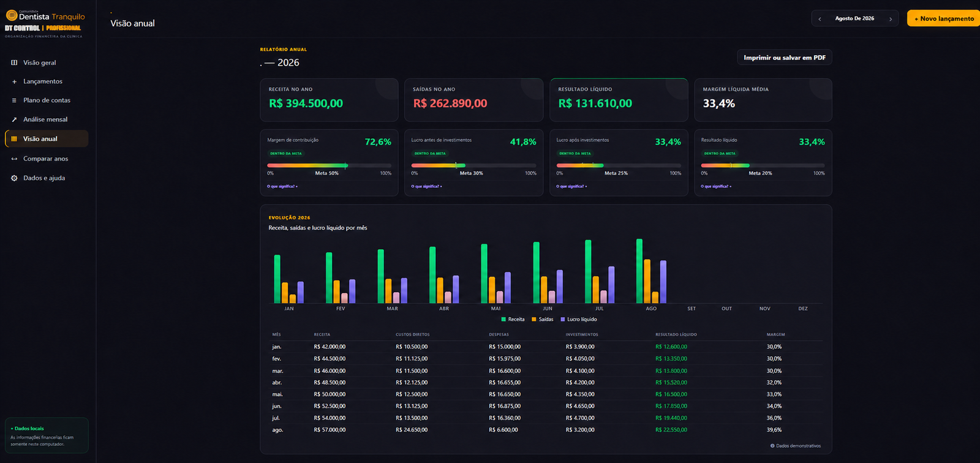Click the 72,6% Margem de contribuição value
Image resolution: width=980 pixels, height=463 pixels.
coord(378,142)
